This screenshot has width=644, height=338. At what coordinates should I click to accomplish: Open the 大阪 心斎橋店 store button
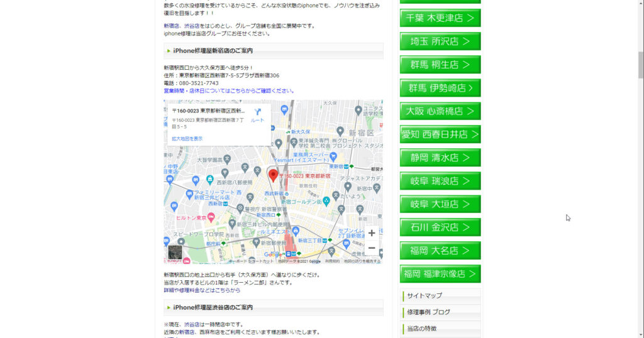coord(440,111)
